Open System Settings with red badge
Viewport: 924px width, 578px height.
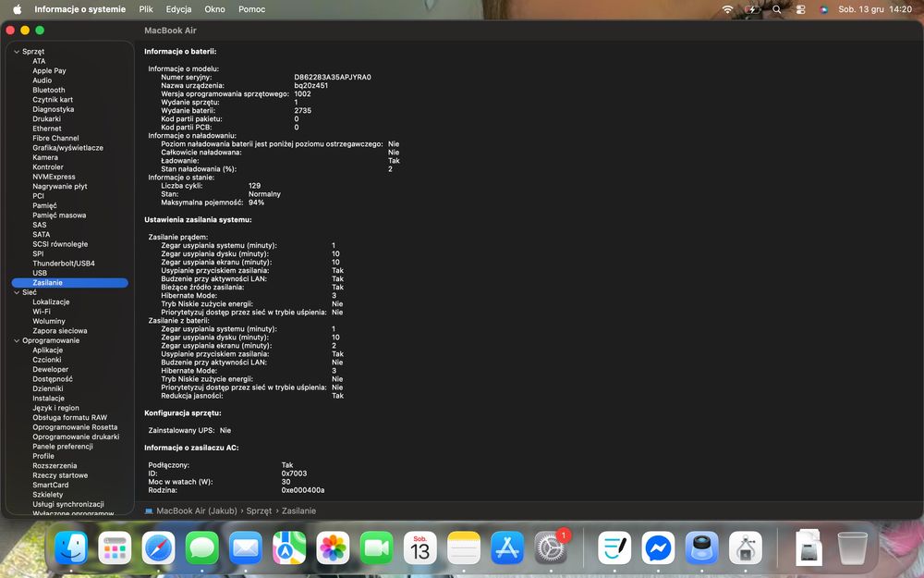[551, 547]
